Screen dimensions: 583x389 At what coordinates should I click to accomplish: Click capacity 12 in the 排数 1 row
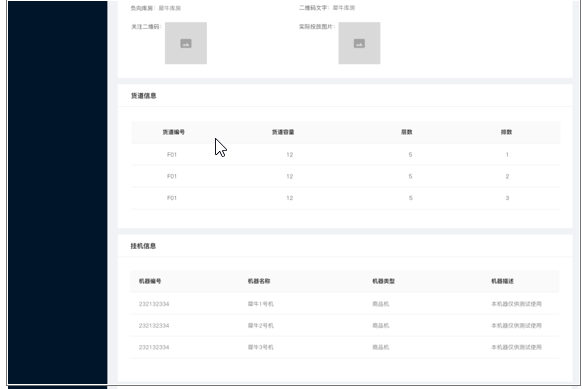(x=290, y=155)
